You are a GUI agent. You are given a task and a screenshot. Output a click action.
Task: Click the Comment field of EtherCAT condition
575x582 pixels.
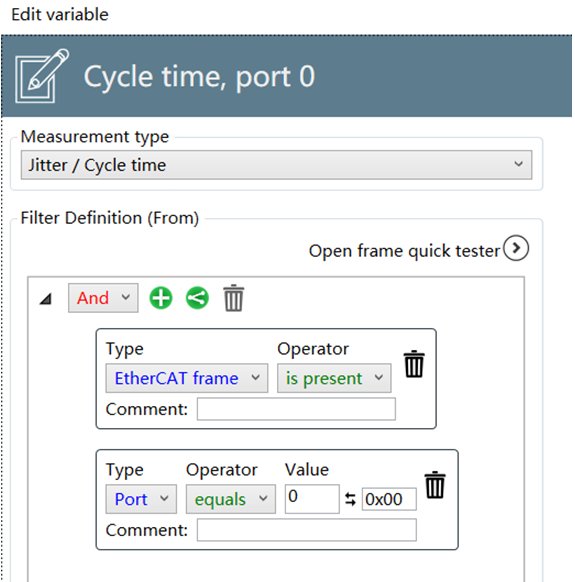[x=296, y=409]
